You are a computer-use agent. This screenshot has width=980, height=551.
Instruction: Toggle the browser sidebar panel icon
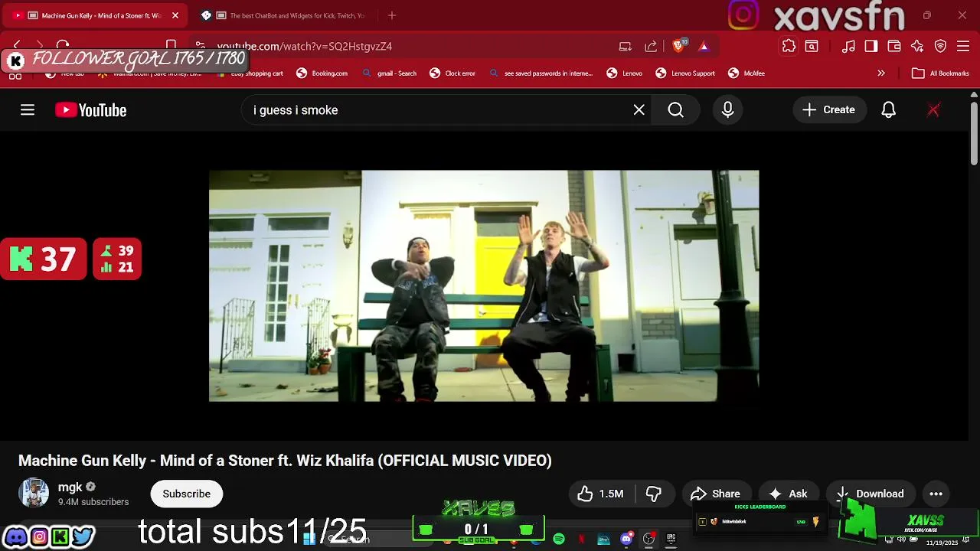[871, 46]
